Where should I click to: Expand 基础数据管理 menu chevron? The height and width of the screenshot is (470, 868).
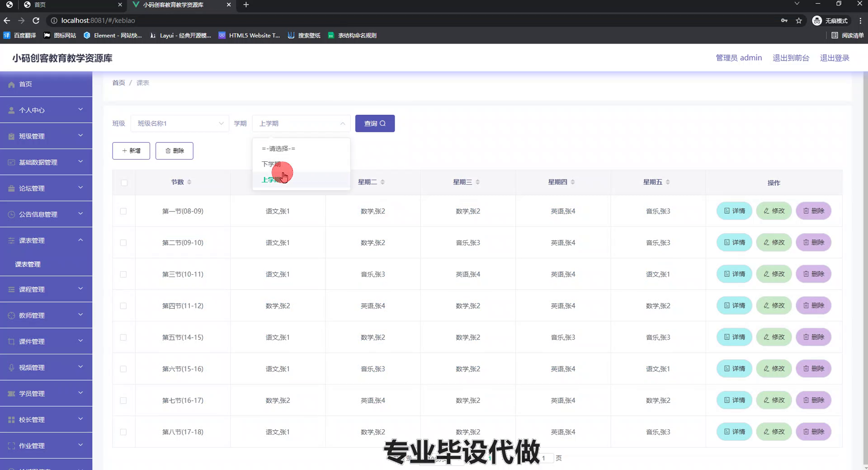pyautogui.click(x=80, y=161)
